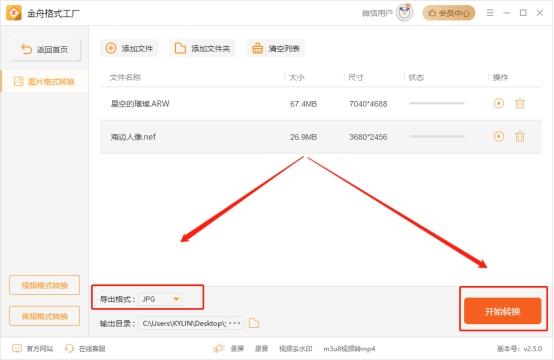This screenshot has height=360, width=554.
Task: Open the WeChat user avatar
Action: [405, 13]
